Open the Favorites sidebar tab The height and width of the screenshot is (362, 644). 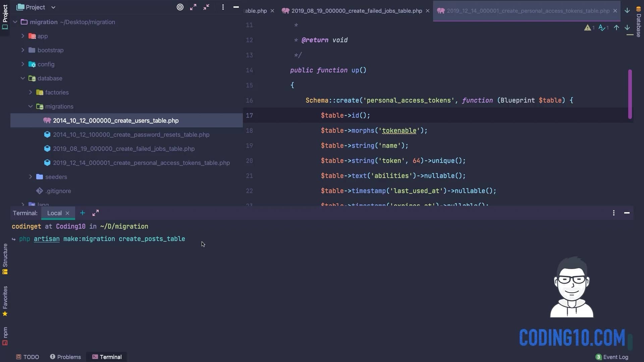coord(5,301)
